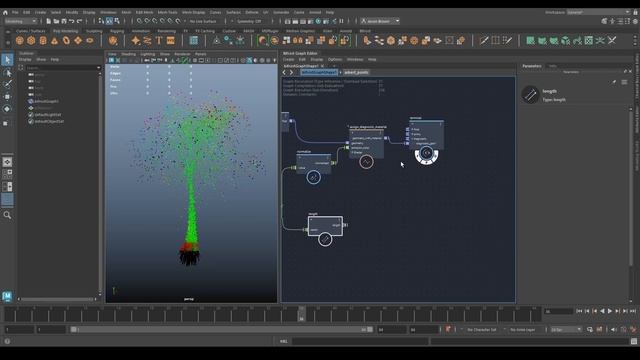The height and width of the screenshot is (360, 640).
Task: Select defaultLightSet in the Outliner
Action: pyautogui.click(x=48, y=115)
